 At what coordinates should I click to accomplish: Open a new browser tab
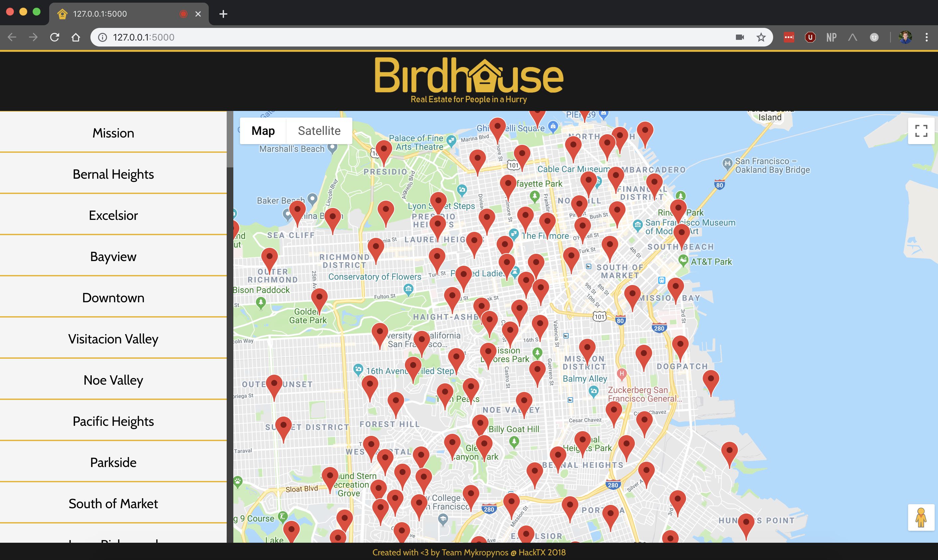point(223,14)
